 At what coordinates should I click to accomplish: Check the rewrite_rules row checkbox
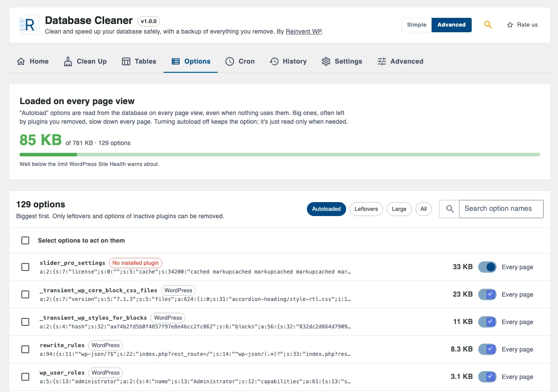coord(25,349)
